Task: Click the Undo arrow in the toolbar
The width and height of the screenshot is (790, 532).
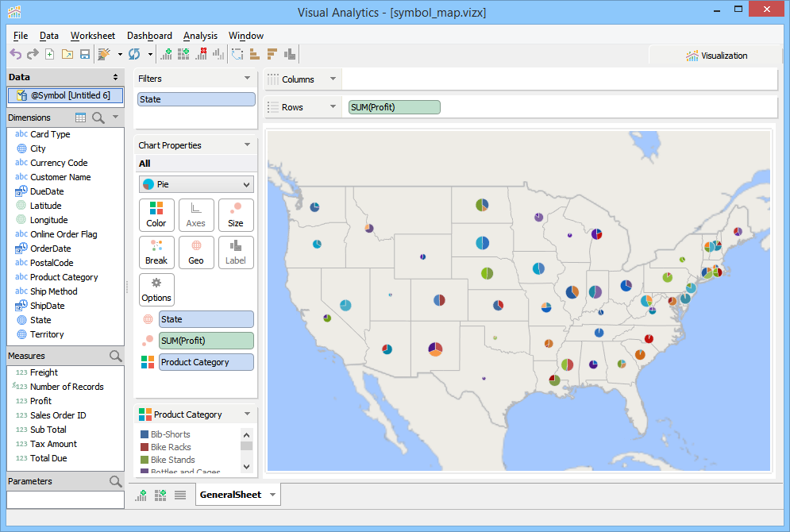Action: click(x=15, y=54)
